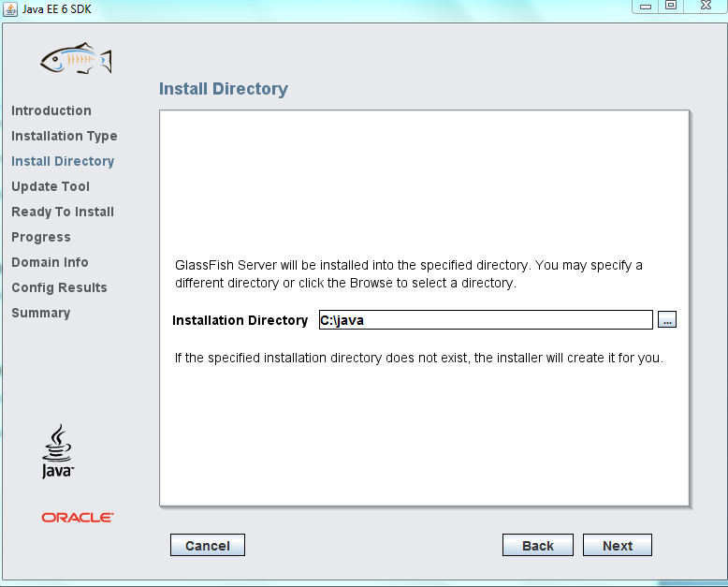Click the Browse (...) directory button
This screenshot has height=587, width=728.
tap(667, 319)
